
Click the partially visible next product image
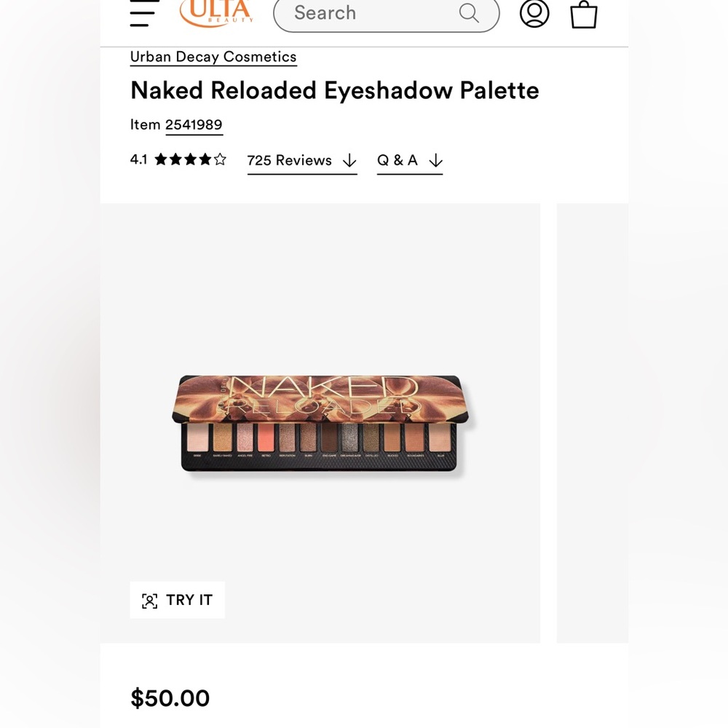(593, 422)
